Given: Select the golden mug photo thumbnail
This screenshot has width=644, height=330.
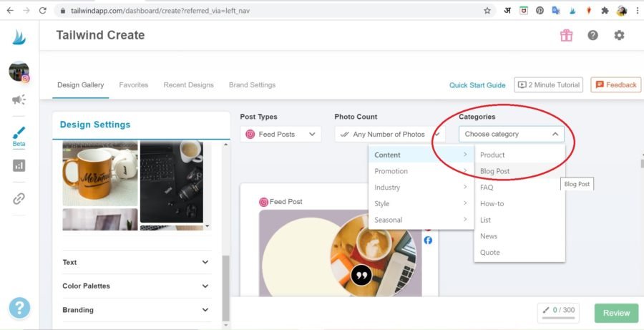Looking at the screenshot, I should [x=99, y=173].
